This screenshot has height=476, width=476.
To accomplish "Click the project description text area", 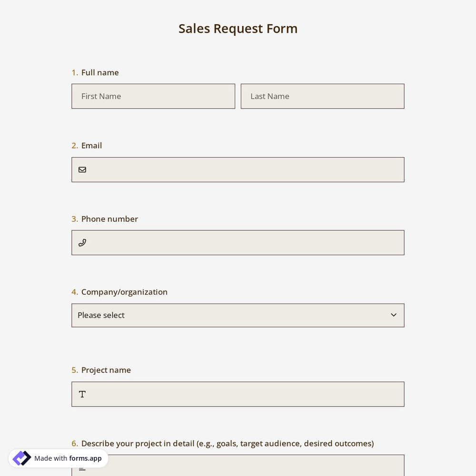I will pyautogui.click(x=238, y=469).
